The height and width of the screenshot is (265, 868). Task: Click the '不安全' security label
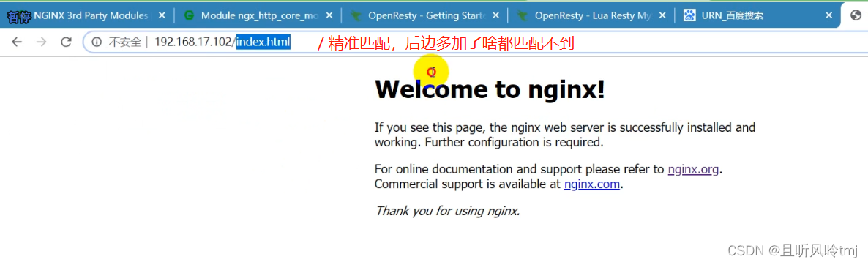(x=124, y=42)
